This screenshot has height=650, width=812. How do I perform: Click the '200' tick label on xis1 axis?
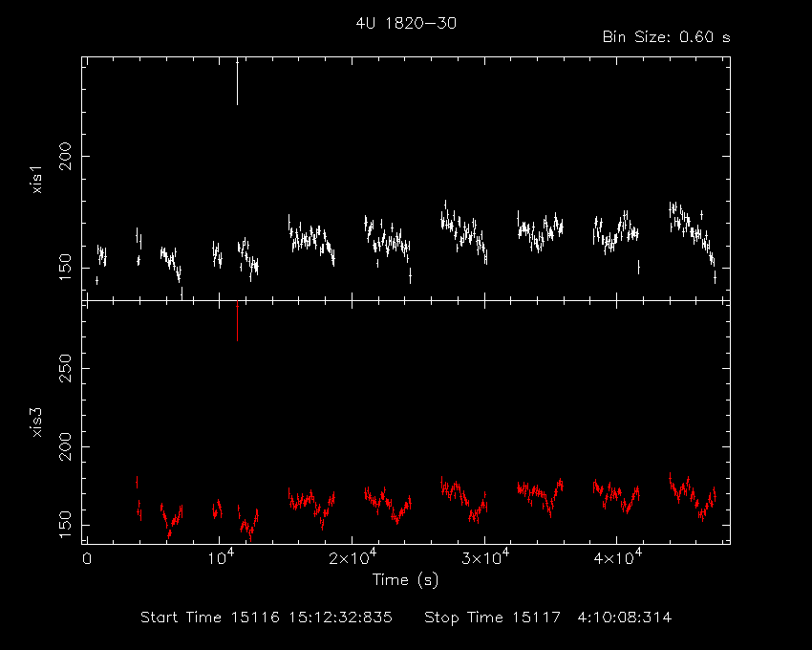point(66,156)
